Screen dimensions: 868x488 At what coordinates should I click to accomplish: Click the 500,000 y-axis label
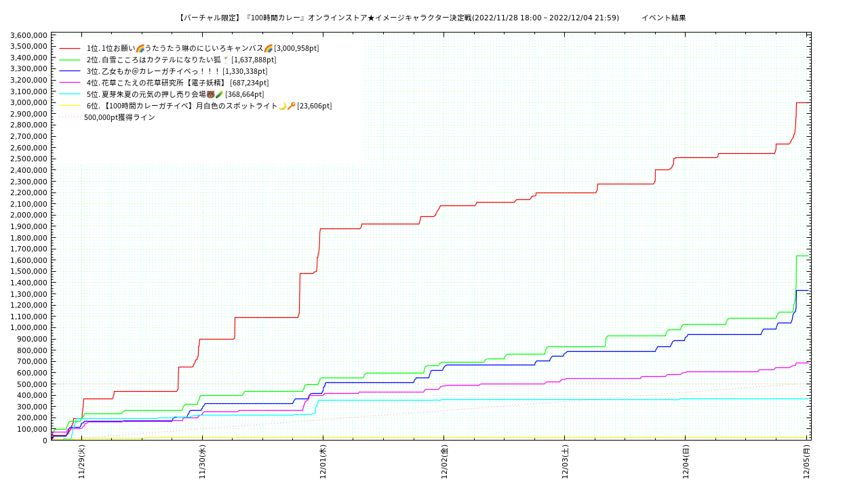coord(33,384)
